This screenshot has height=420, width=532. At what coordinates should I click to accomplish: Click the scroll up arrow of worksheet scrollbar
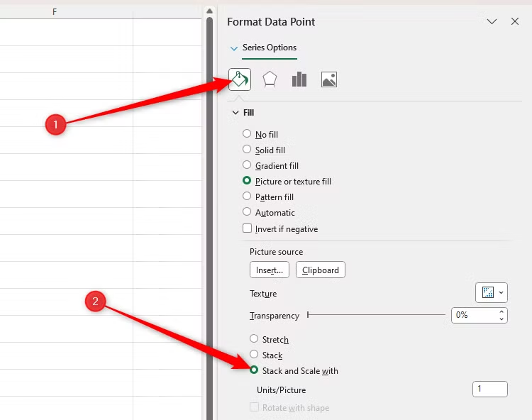click(x=210, y=11)
